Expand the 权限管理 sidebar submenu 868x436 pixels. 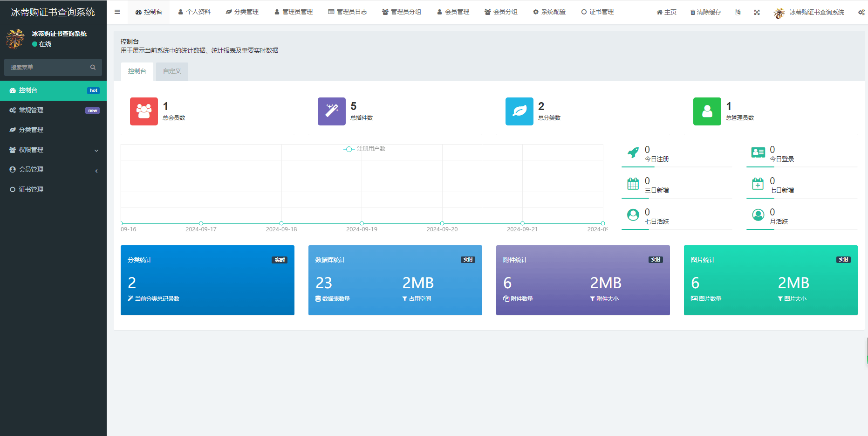pyautogui.click(x=53, y=150)
